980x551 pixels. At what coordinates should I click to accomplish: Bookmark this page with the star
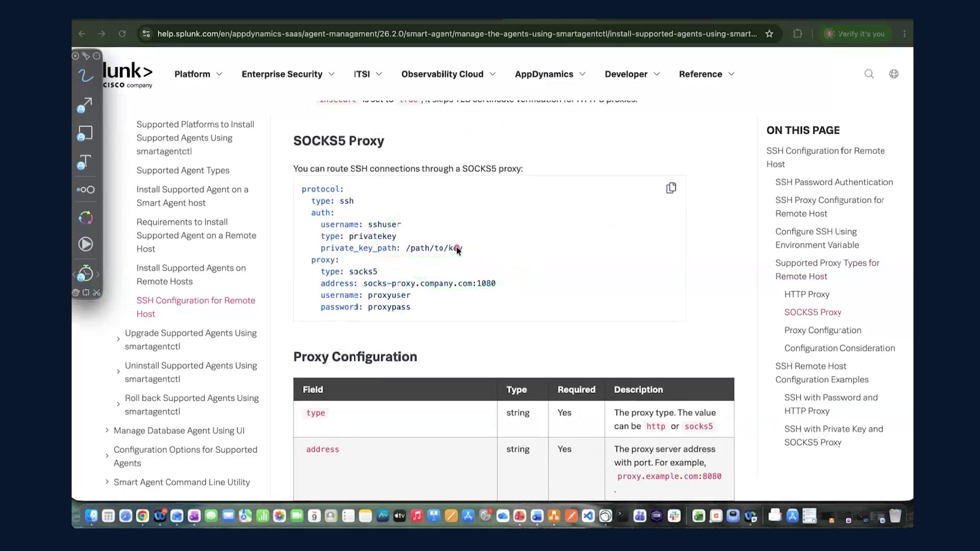tap(769, 34)
